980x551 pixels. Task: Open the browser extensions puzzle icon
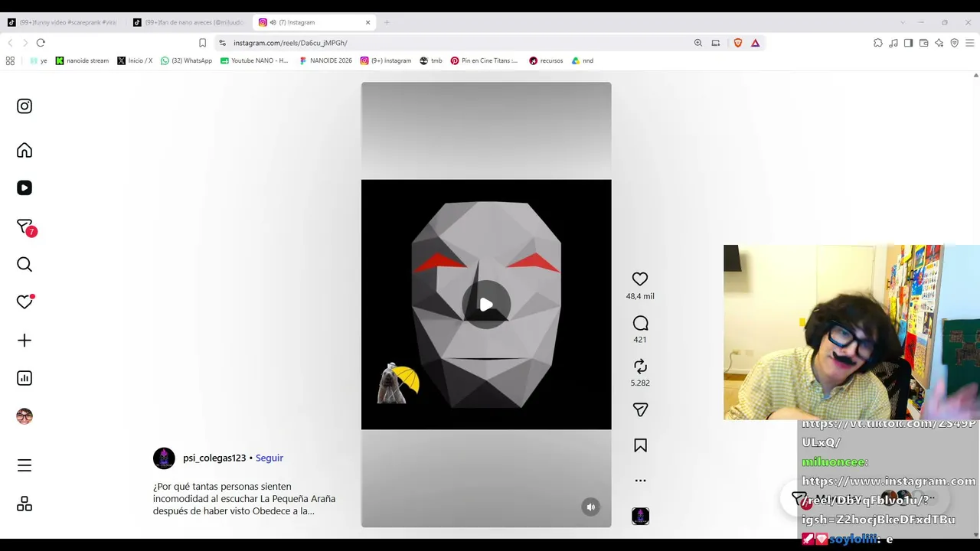click(878, 43)
